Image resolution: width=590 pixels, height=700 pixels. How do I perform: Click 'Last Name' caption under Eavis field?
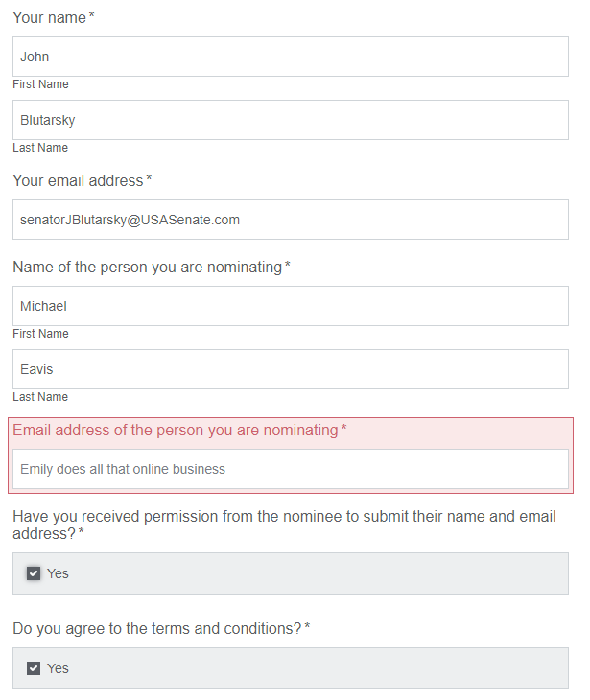tap(40, 397)
